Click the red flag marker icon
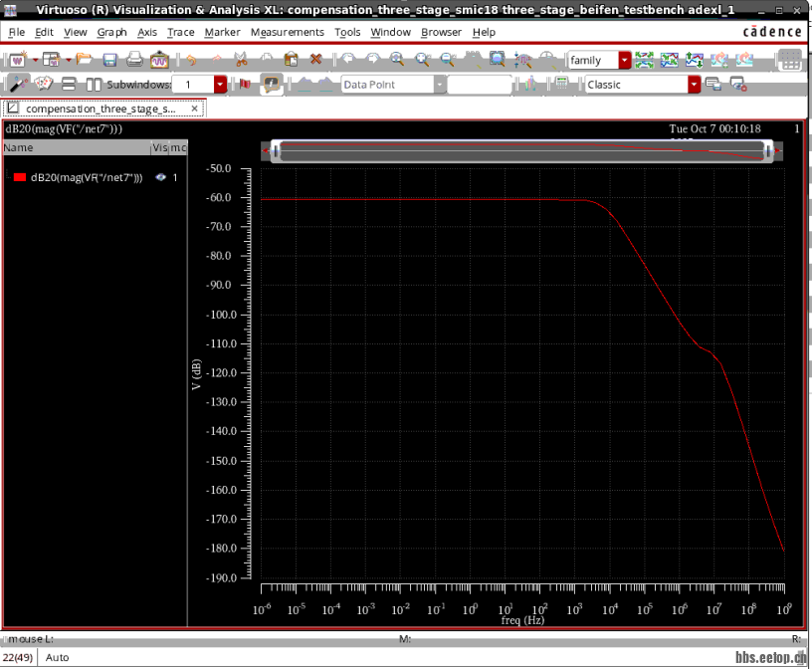This screenshot has height=669, width=812. coord(244,85)
